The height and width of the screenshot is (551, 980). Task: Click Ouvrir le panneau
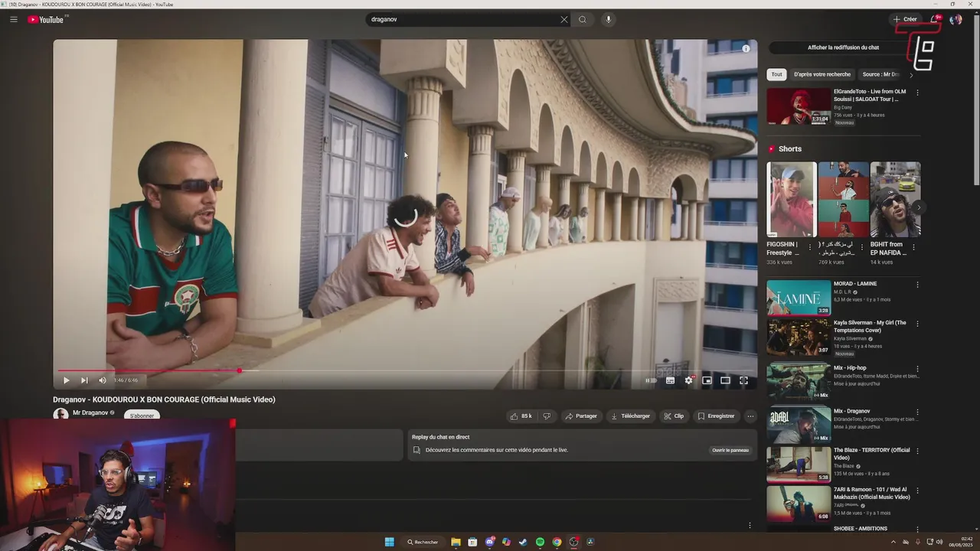pyautogui.click(x=730, y=450)
